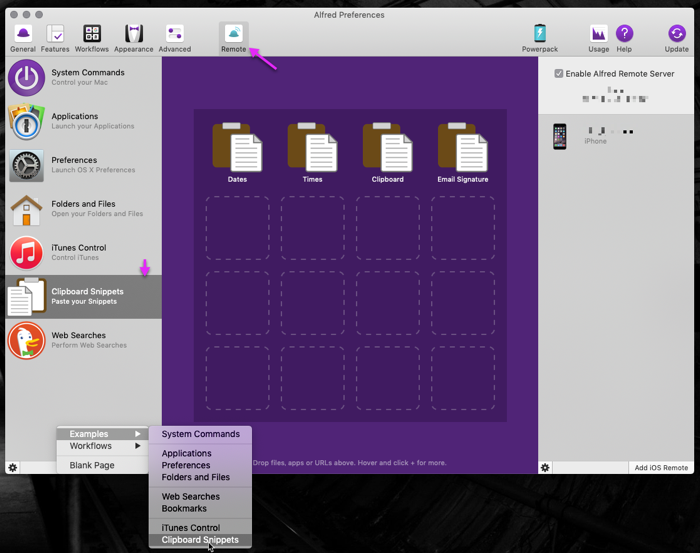700x553 pixels.
Task: Expand the Workflows submenu arrow
Action: 138,446
